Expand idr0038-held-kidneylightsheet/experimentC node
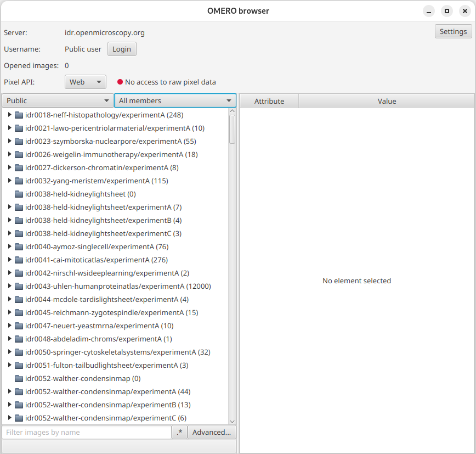The image size is (476, 454). [x=9, y=233]
